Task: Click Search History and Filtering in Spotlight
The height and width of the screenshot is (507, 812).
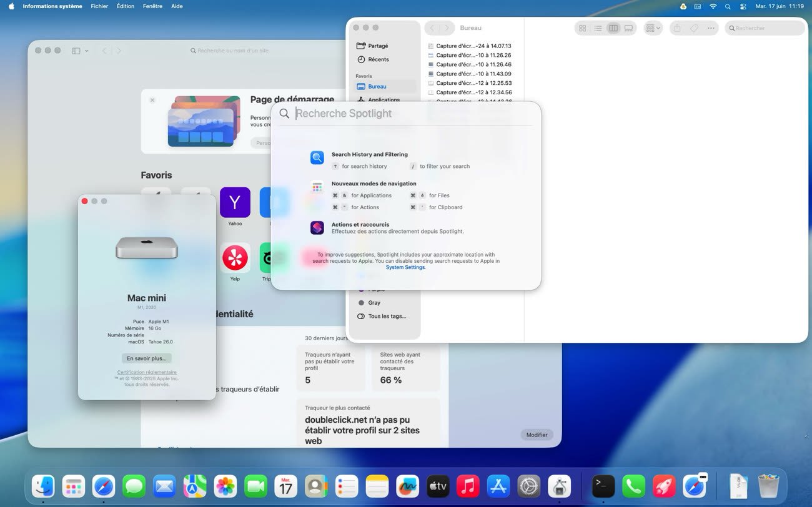Action: point(370,154)
